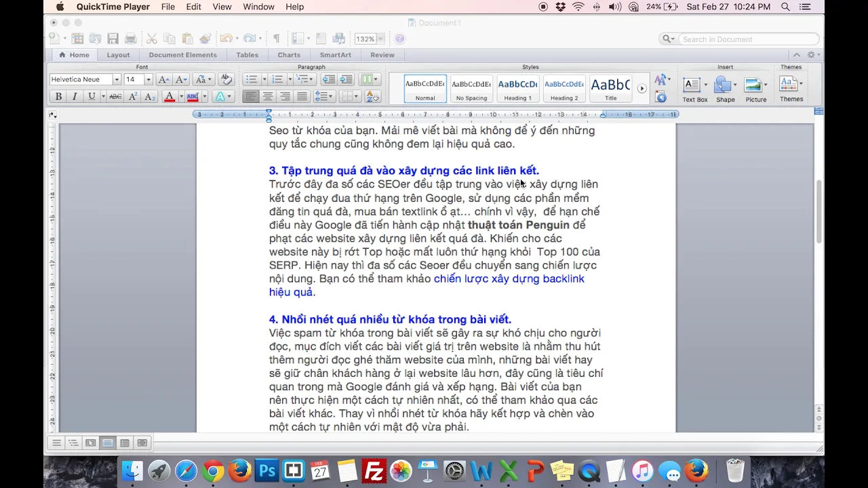Open the File menu

tap(168, 7)
